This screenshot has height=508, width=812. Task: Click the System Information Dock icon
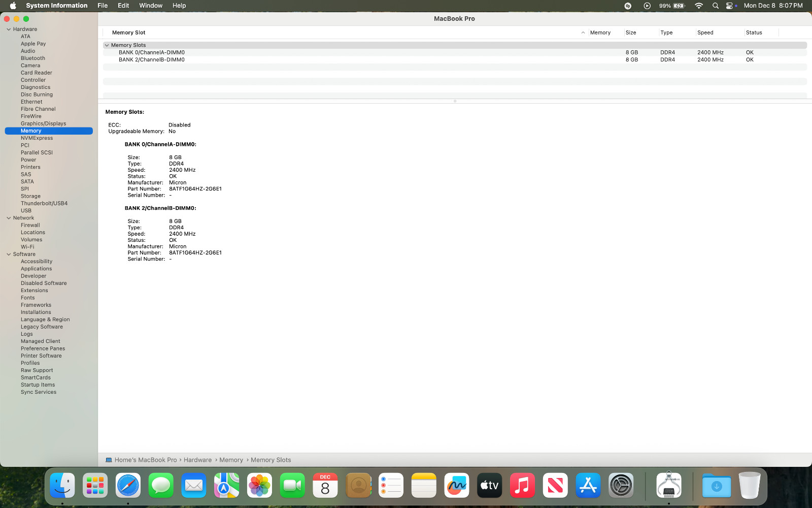click(669, 485)
